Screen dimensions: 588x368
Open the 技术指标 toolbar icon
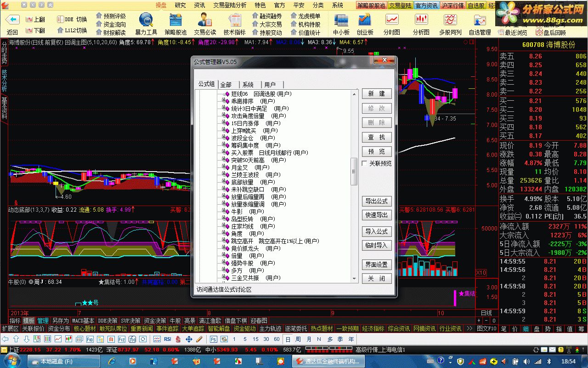click(x=235, y=20)
